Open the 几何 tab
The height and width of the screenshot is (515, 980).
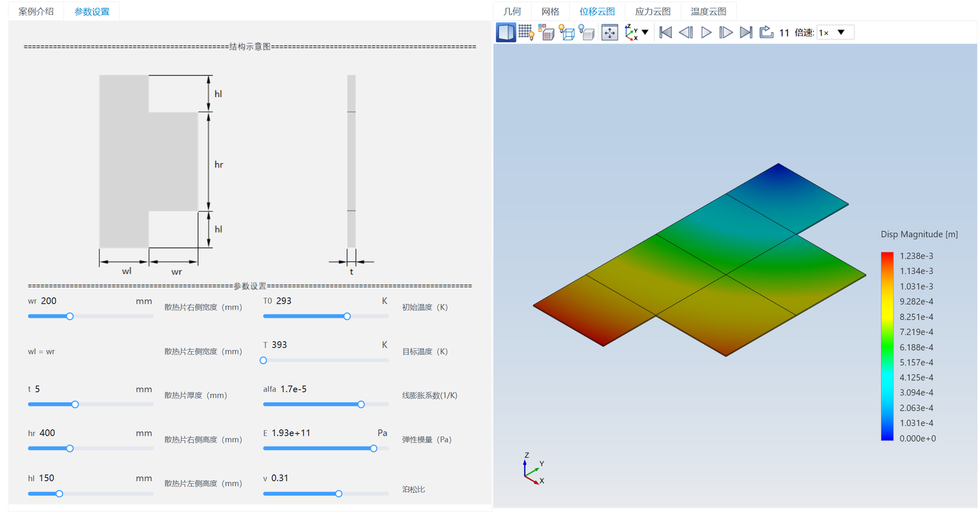[512, 12]
